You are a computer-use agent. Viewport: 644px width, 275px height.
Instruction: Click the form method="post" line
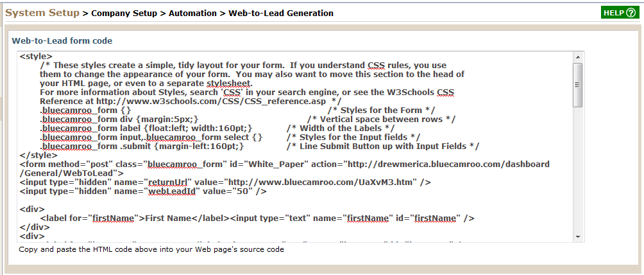coord(285,164)
